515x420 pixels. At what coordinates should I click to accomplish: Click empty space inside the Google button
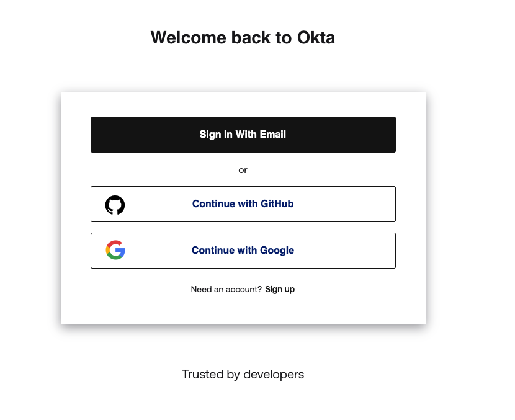345,251
